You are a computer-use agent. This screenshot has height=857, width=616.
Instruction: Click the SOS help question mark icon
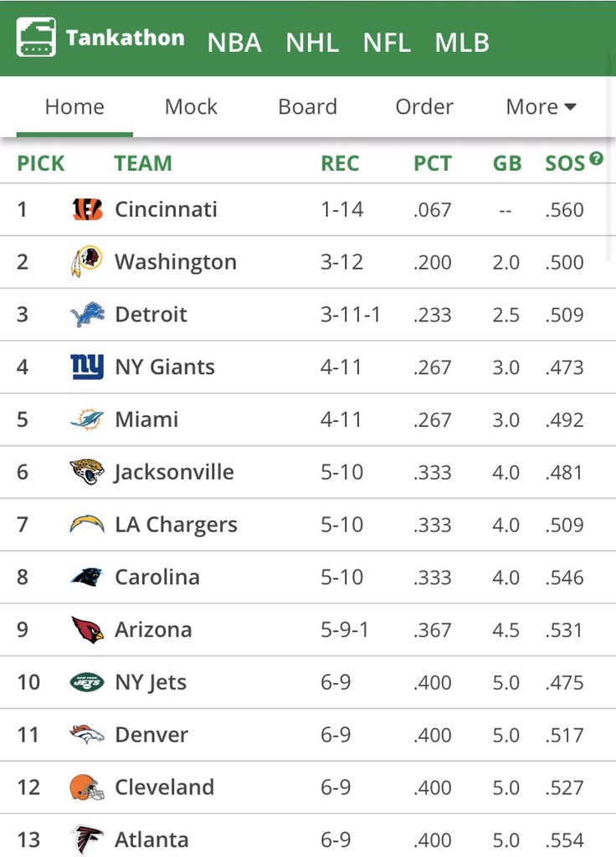596,158
